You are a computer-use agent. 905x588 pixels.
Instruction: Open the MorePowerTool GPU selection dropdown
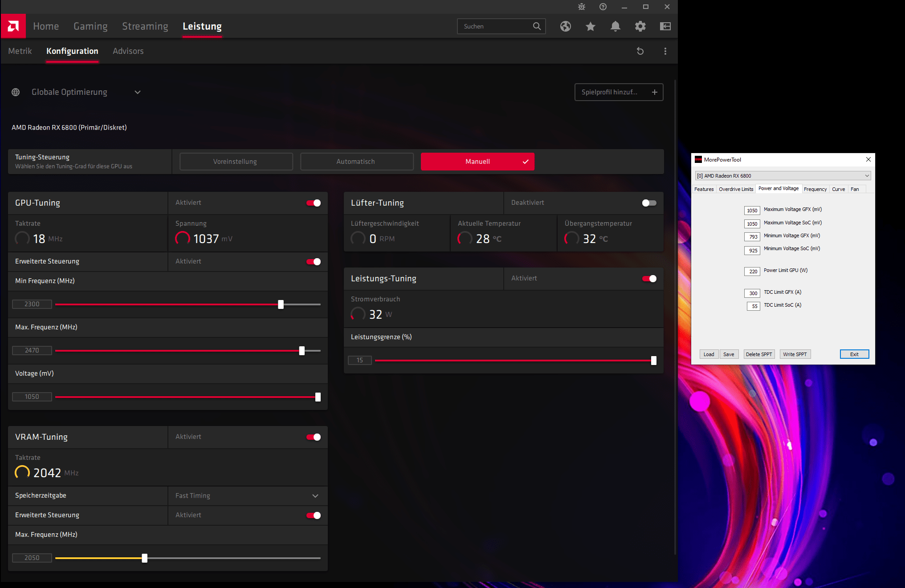point(783,176)
